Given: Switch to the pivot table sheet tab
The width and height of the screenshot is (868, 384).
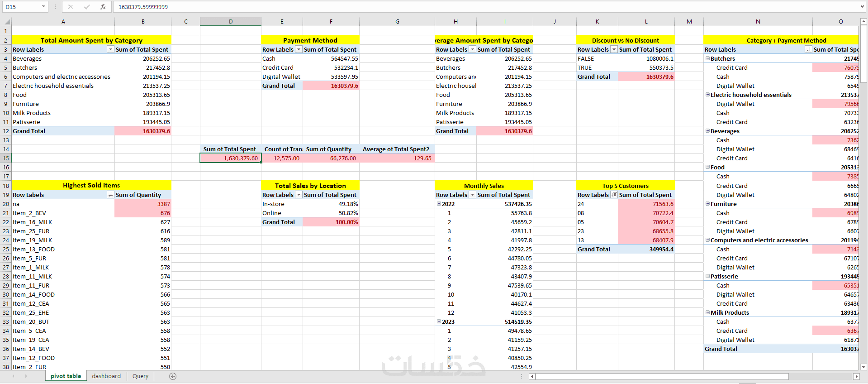Looking at the screenshot, I should [x=66, y=376].
